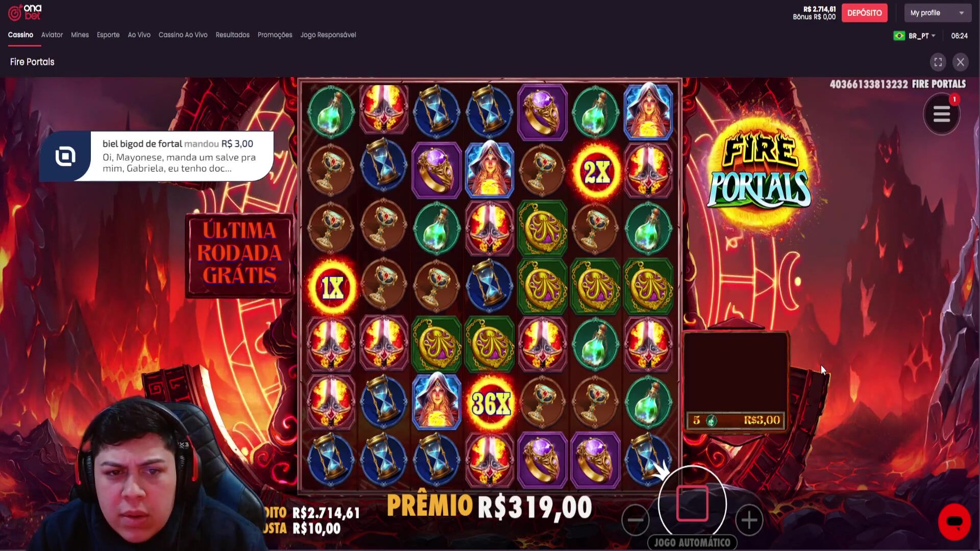Decrease bet with the minus button

[635, 520]
